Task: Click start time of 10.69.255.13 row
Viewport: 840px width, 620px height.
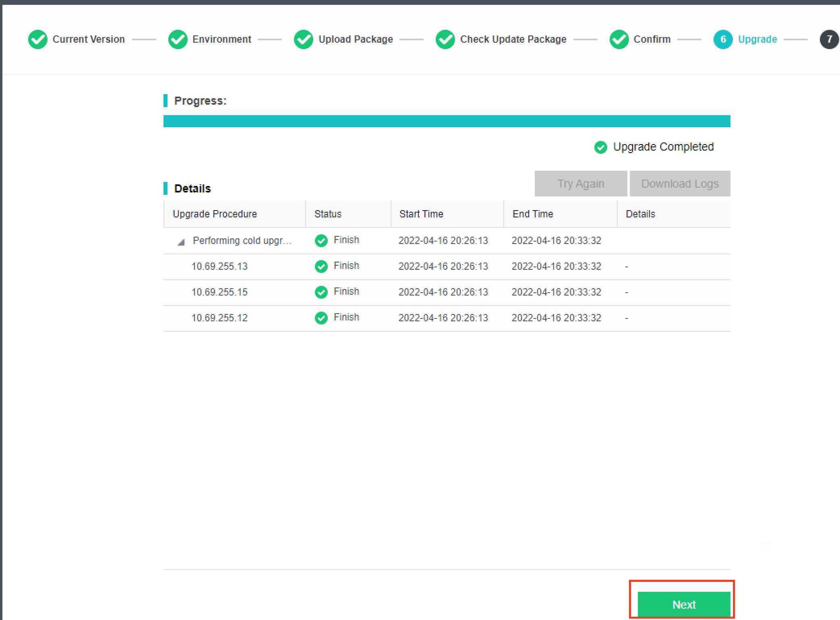Action: pos(443,267)
